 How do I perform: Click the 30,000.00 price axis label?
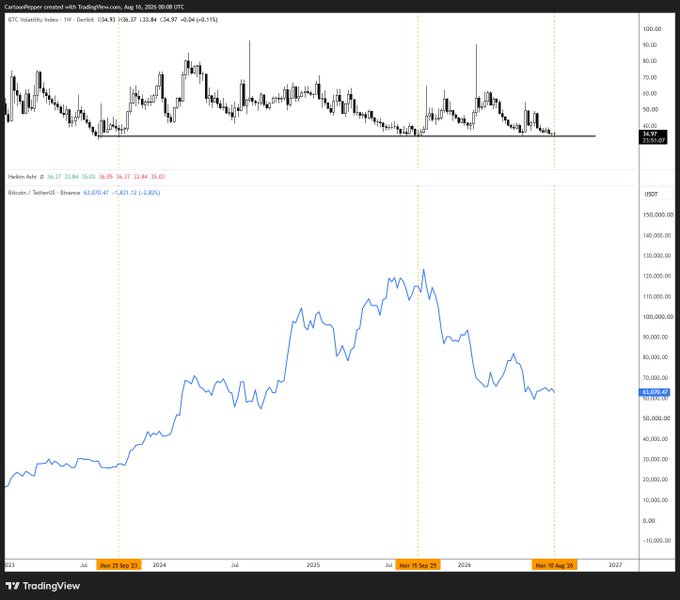click(655, 459)
